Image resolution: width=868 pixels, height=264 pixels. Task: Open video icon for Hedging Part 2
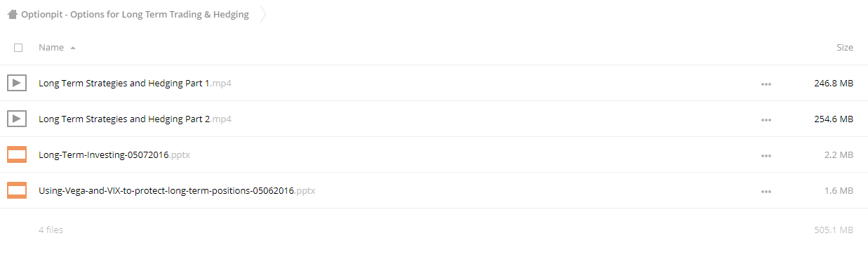pyautogui.click(x=17, y=119)
